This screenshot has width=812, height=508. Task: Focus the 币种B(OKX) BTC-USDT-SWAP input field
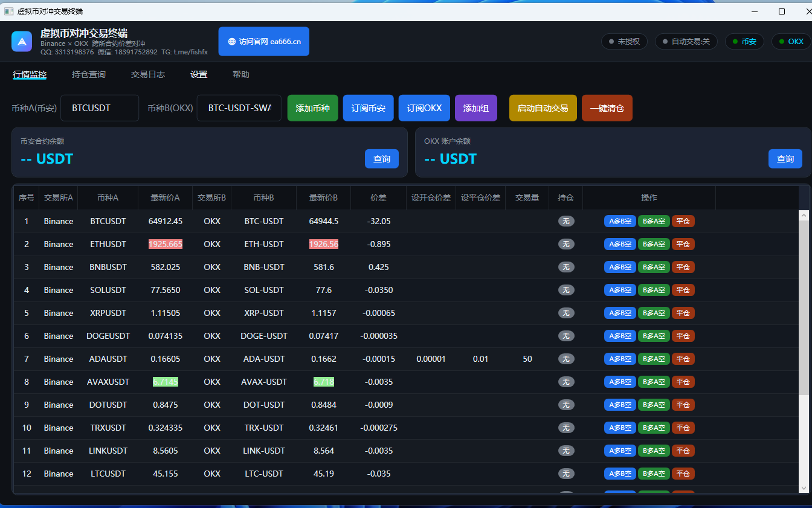(x=239, y=108)
